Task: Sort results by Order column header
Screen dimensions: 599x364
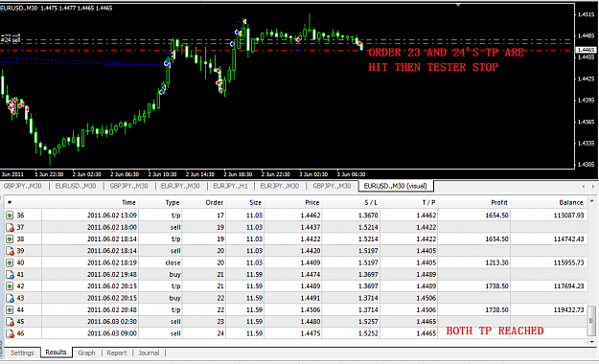Action: click(214, 202)
